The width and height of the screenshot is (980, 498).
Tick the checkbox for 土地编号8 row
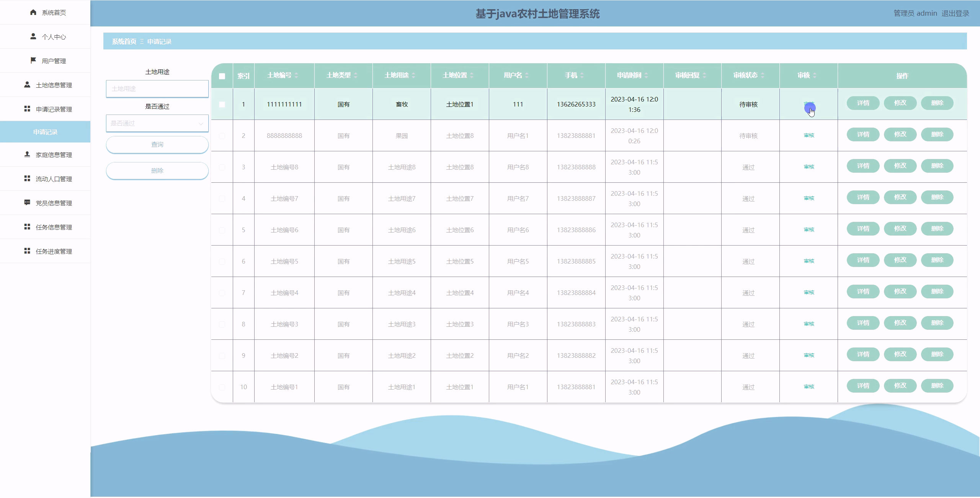point(222,167)
